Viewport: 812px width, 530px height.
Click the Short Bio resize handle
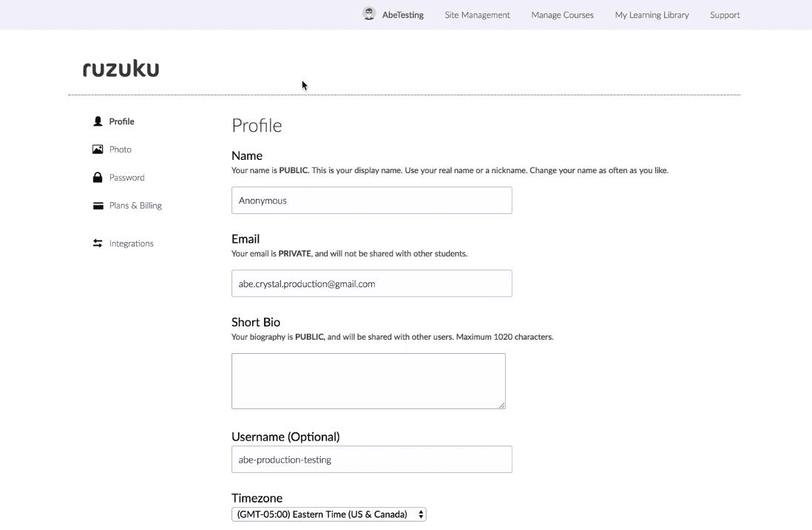502,405
